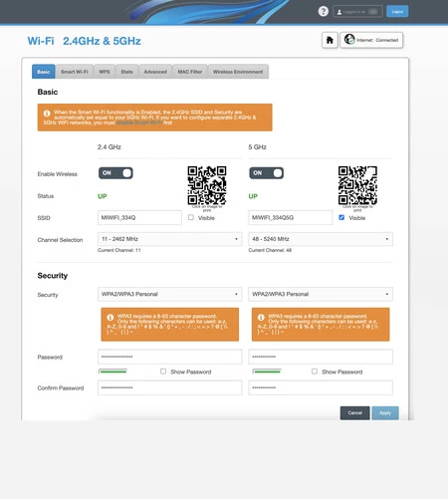Open the MAC Filter tab

pyautogui.click(x=190, y=72)
